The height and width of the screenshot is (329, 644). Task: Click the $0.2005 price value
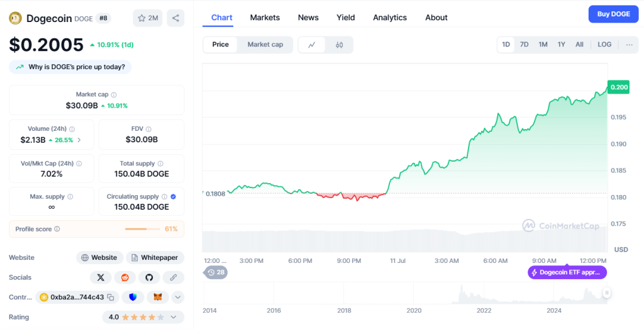coord(47,45)
